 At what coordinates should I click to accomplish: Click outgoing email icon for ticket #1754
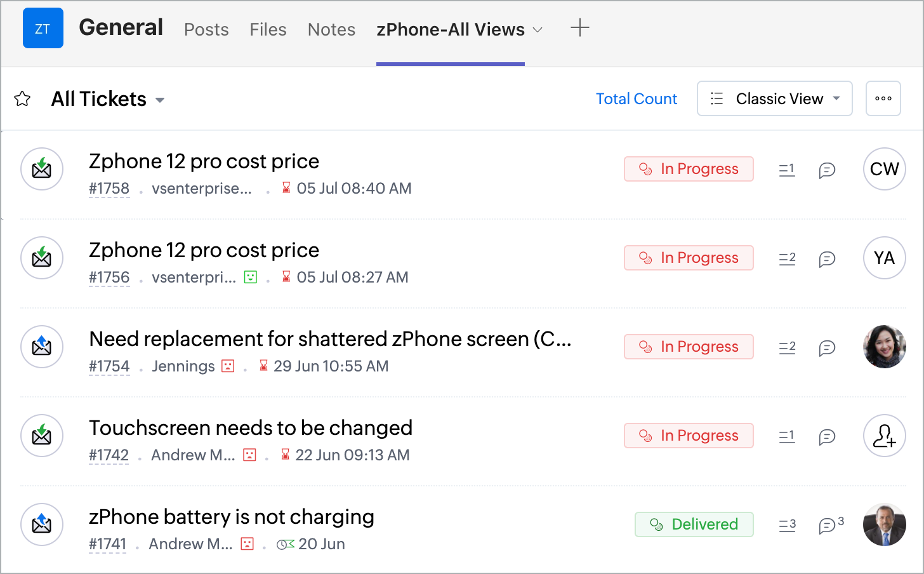42,347
